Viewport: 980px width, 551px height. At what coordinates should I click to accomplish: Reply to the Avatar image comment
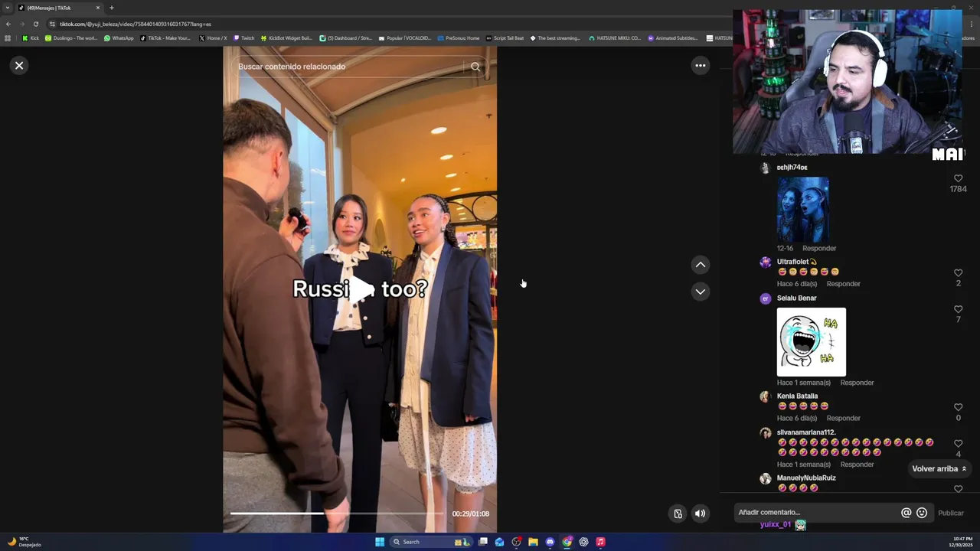click(819, 248)
